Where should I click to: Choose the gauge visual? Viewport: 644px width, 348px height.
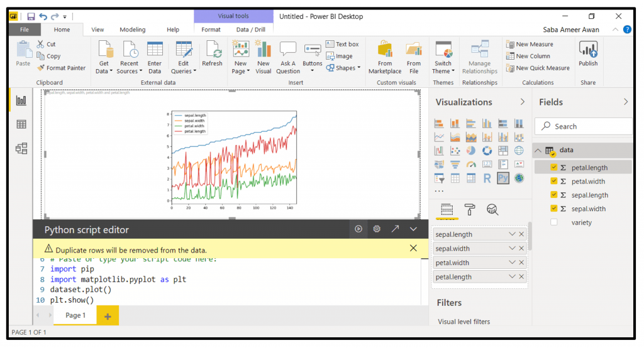471,165
